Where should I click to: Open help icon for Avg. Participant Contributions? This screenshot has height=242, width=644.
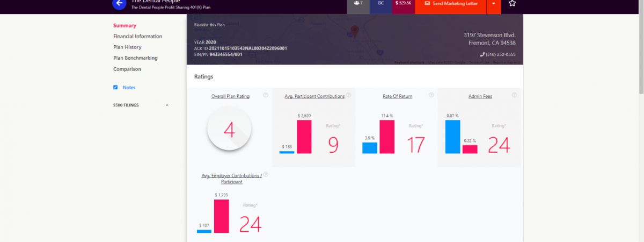click(349, 95)
